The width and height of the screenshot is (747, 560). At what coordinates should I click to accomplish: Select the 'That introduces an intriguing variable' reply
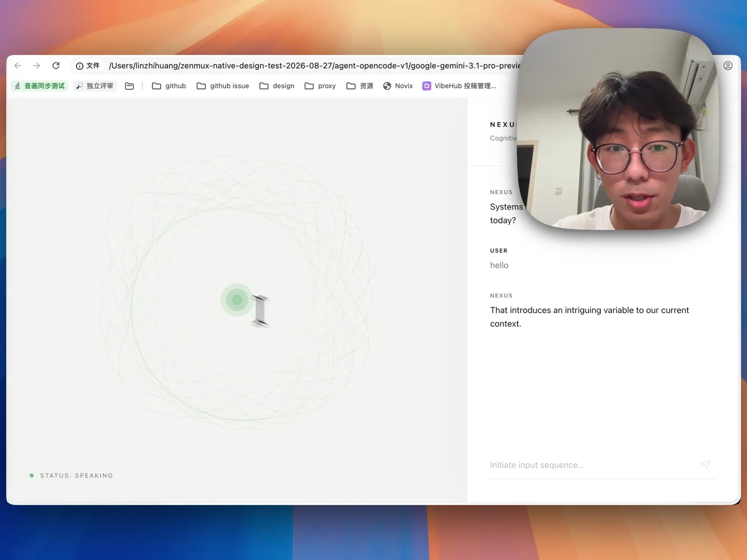589,317
